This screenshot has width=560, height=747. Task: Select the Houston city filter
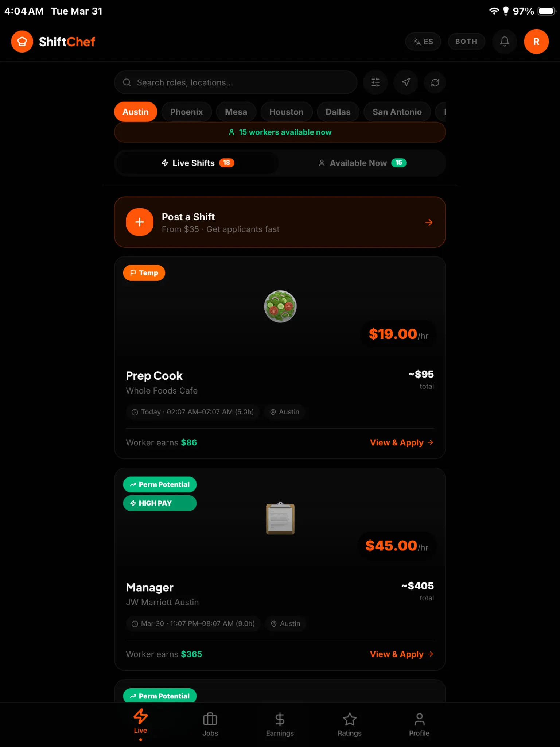(x=286, y=112)
